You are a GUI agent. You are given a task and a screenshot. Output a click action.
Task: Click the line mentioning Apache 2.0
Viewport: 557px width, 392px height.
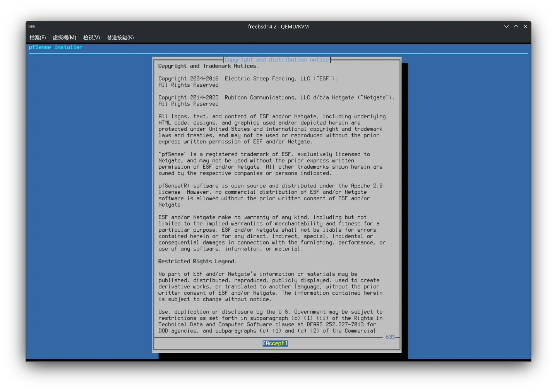click(x=270, y=186)
